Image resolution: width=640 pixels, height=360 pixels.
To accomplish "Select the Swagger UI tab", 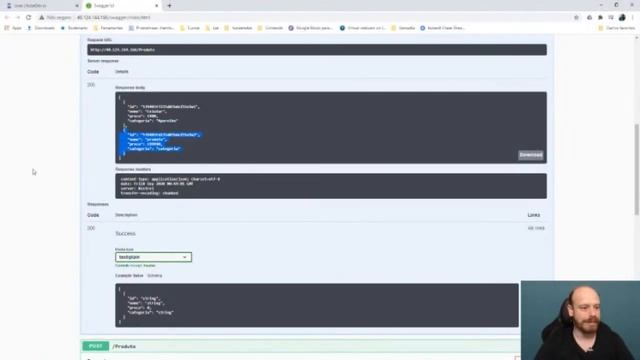I will click(x=121, y=6).
